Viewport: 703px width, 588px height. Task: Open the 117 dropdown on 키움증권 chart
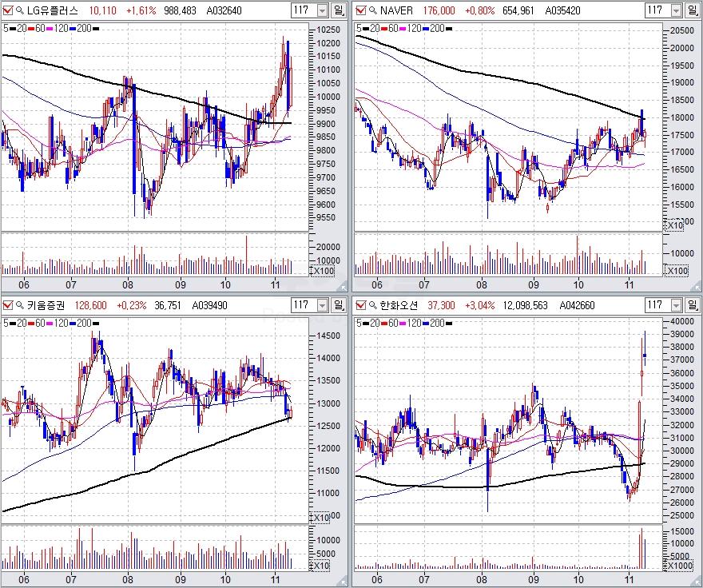[x=321, y=304]
